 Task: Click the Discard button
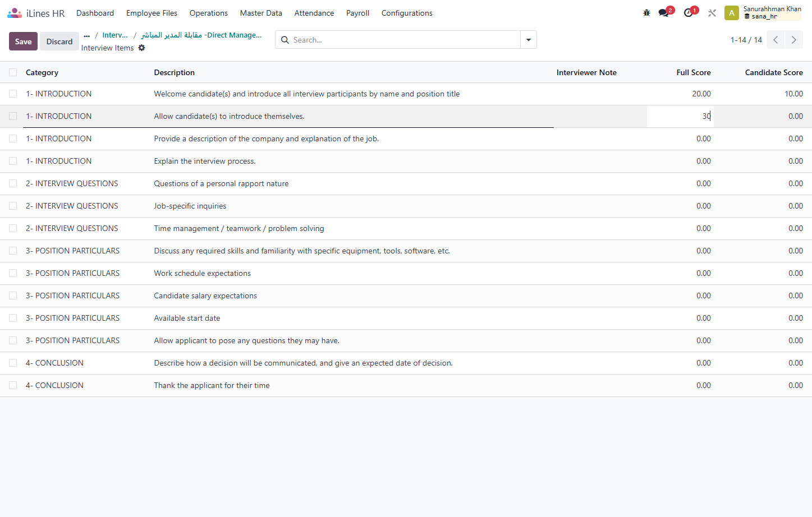59,41
